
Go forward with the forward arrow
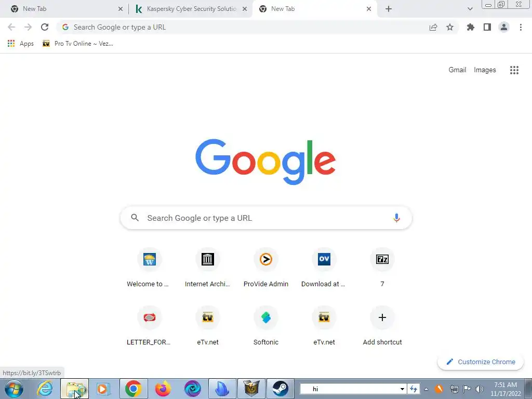(28, 27)
